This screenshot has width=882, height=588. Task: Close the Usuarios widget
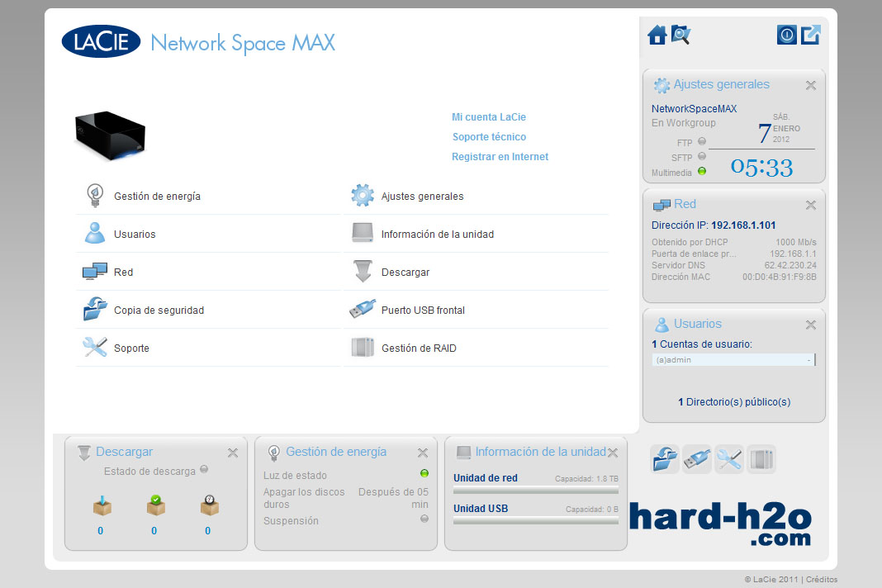[810, 325]
